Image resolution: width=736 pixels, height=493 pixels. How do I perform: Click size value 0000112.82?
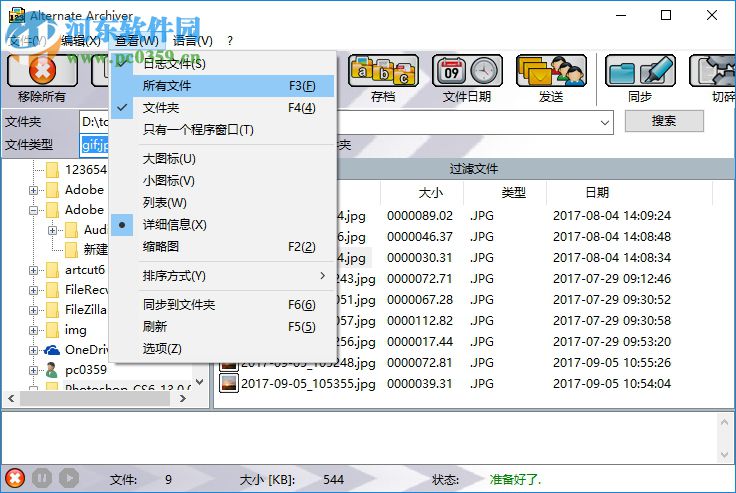point(420,321)
